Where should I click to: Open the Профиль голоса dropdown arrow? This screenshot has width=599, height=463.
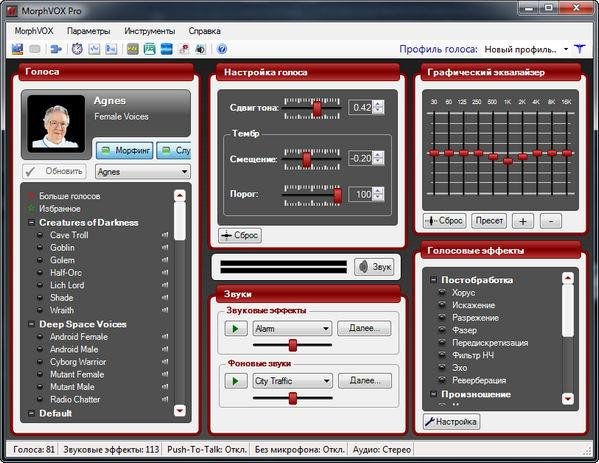pyautogui.click(x=566, y=49)
